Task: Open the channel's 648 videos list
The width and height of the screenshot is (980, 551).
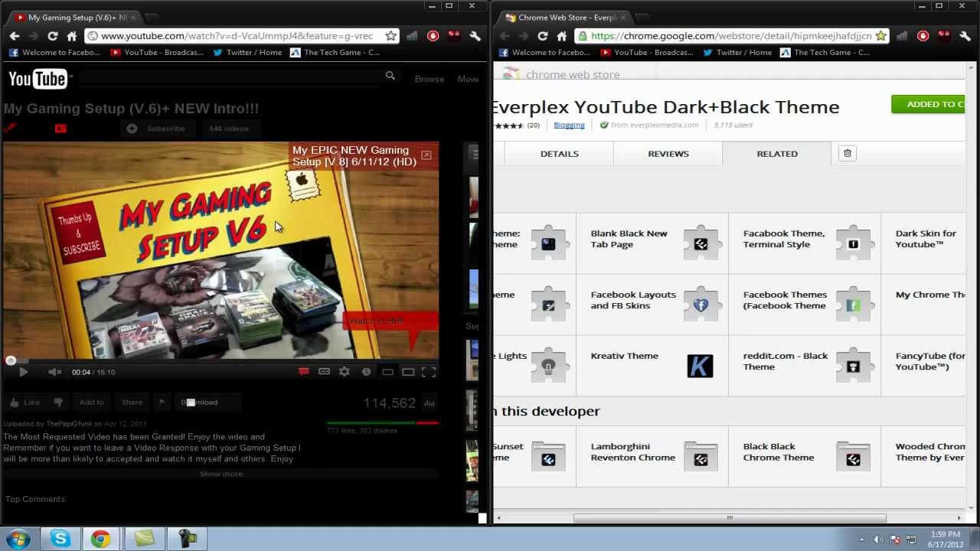Action: [x=228, y=129]
